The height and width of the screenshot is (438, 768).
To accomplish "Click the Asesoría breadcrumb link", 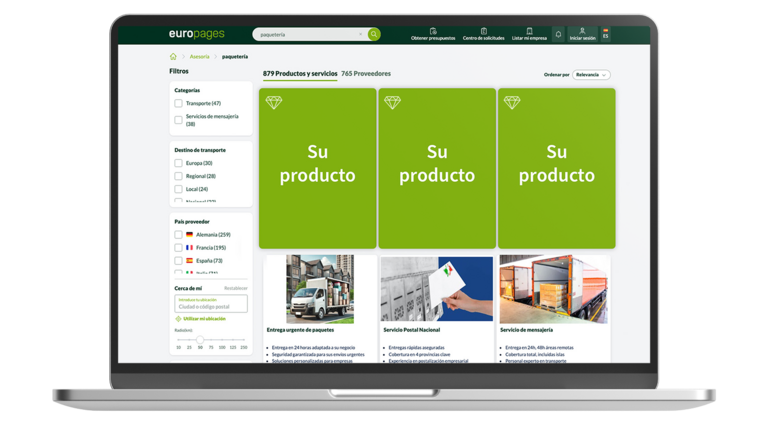I will pos(199,57).
